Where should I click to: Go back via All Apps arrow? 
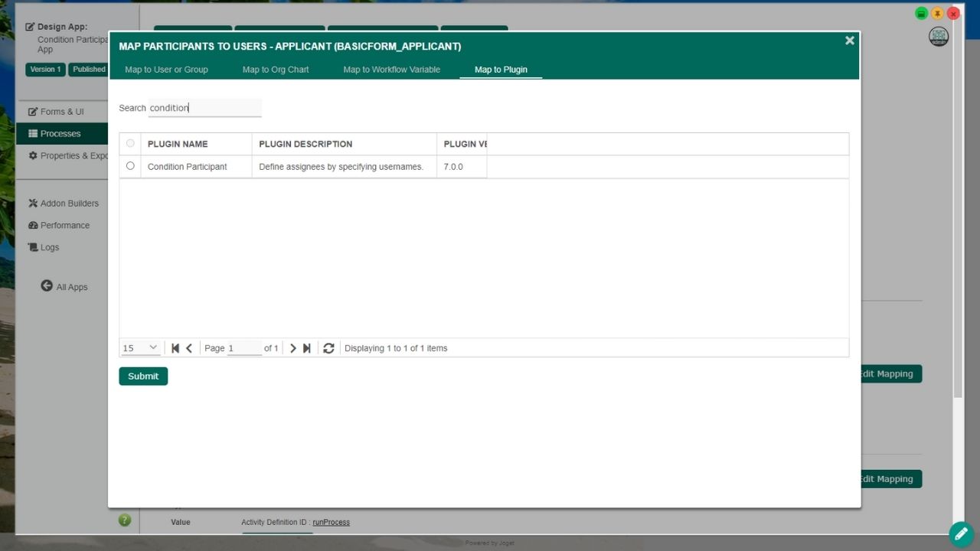pos(47,286)
